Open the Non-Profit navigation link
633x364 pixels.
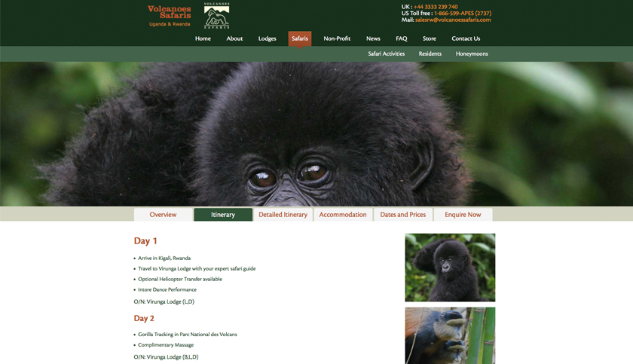click(x=337, y=38)
